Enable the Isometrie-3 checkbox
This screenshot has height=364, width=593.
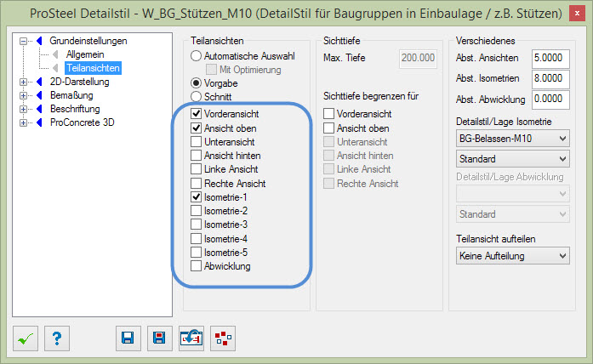tap(196, 225)
